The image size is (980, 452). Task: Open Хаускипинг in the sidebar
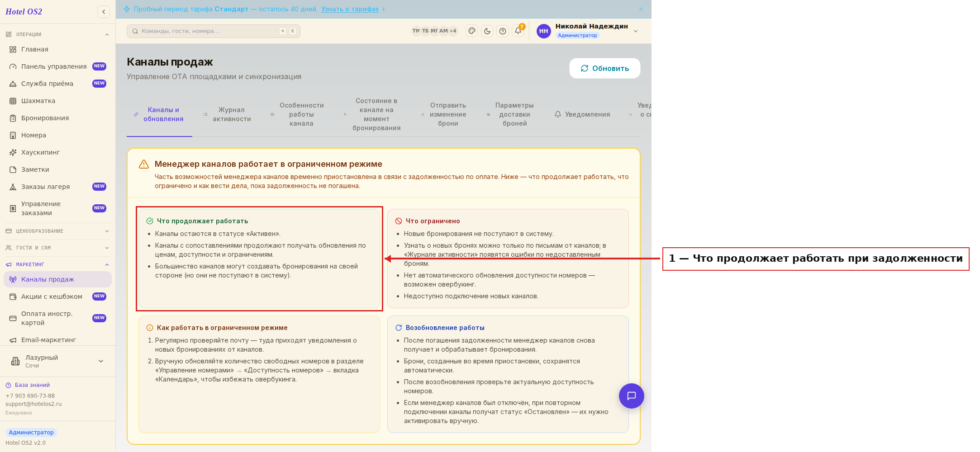[57, 152]
